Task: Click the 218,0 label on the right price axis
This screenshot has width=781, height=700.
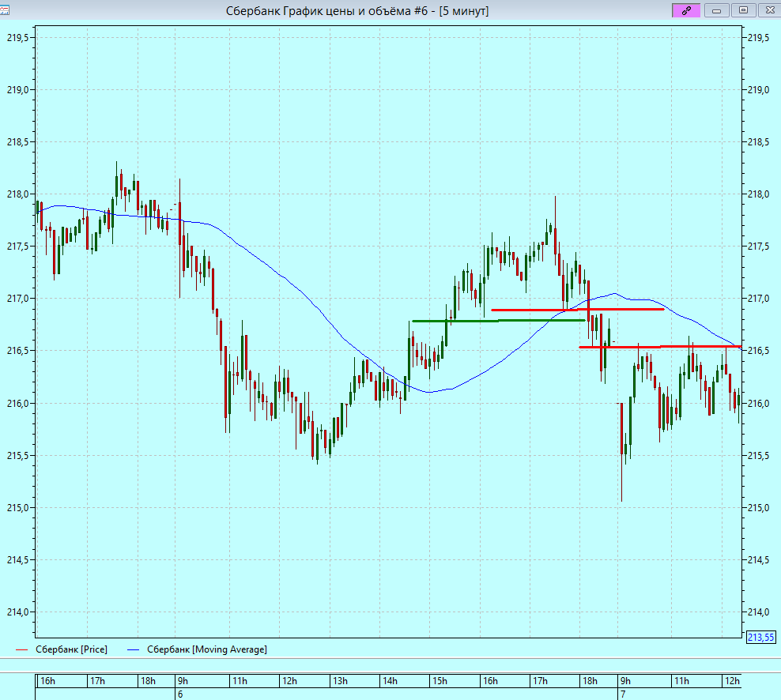Action: 758,194
